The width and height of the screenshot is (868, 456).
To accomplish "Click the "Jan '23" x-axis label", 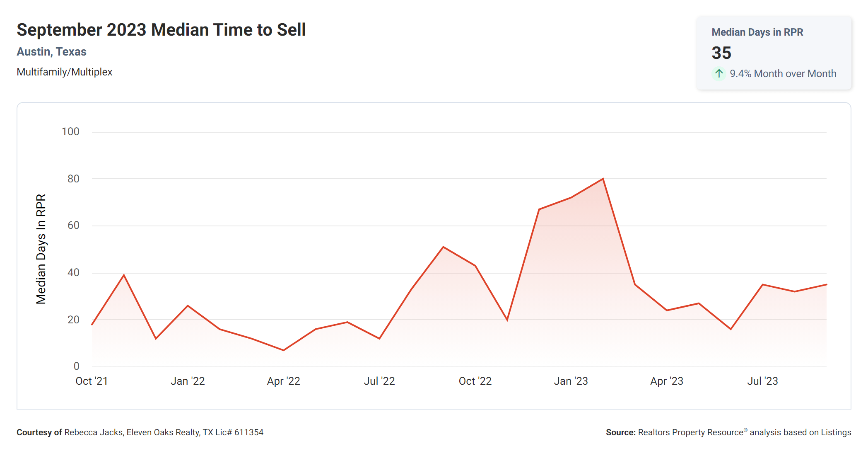I will pos(571,381).
